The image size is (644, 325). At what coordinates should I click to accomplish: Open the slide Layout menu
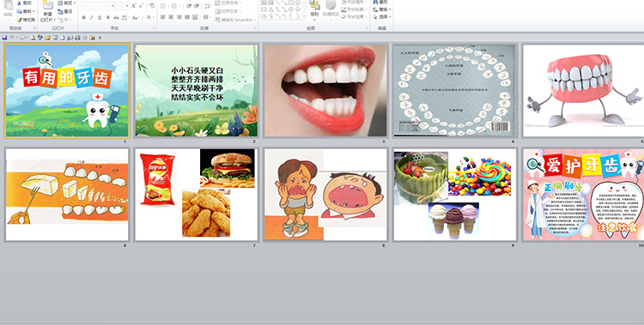click(x=66, y=3)
